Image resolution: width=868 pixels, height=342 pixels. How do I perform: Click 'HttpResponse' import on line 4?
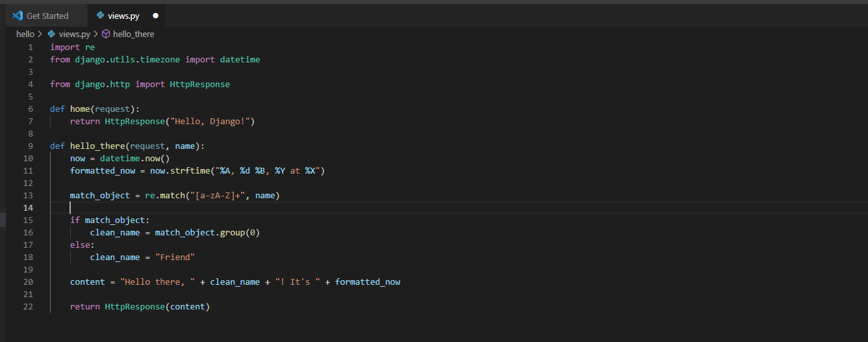pyautogui.click(x=200, y=85)
